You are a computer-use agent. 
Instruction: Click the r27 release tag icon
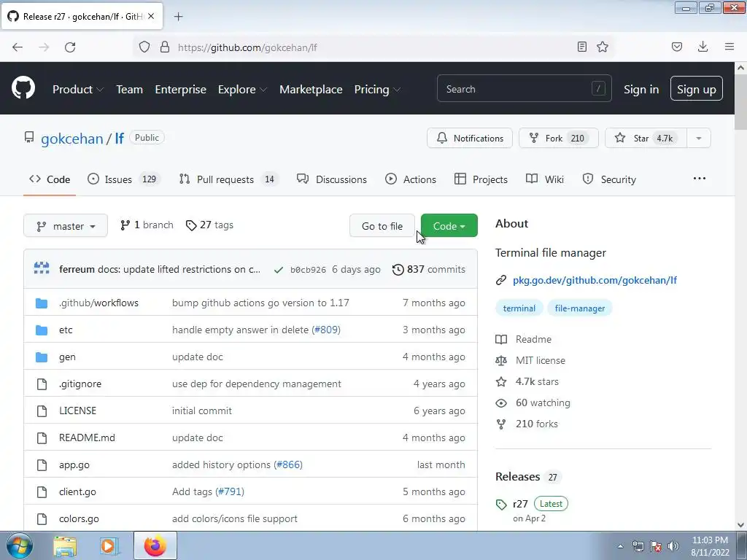click(x=500, y=505)
